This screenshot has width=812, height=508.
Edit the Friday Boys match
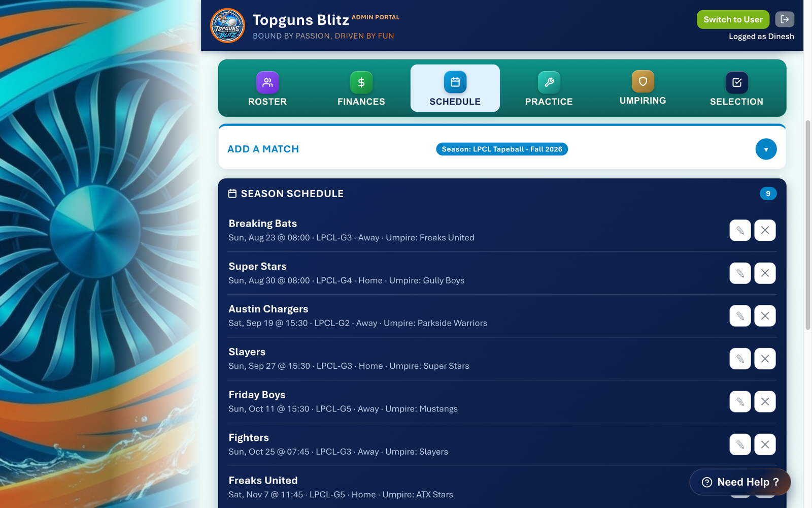pyautogui.click(x=740, y=402)
